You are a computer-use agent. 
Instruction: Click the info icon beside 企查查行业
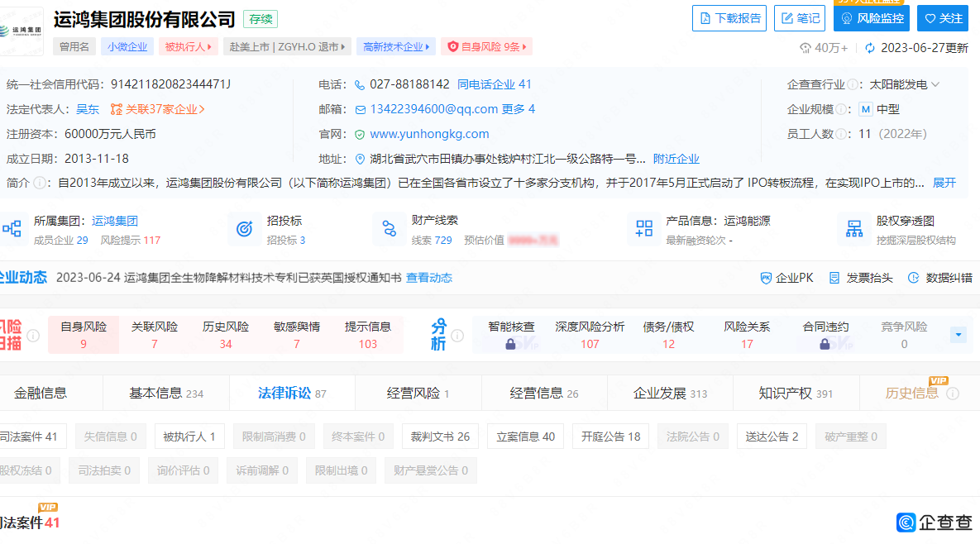(853, 85)
